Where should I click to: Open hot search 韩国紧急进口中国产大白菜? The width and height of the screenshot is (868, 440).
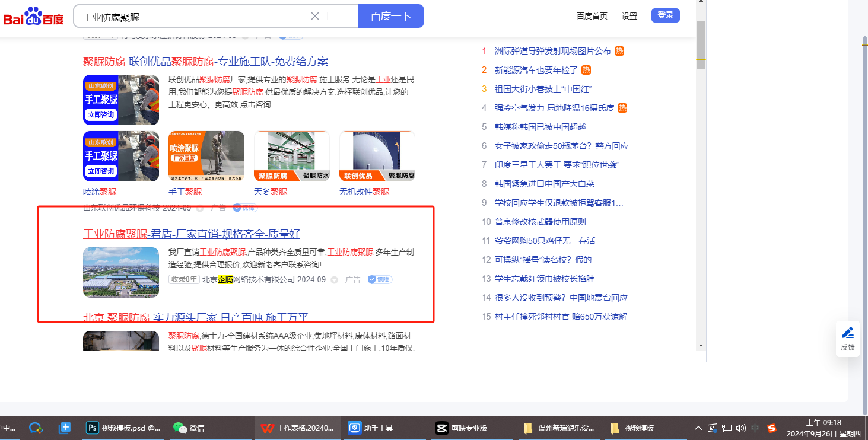tap(545, 184)
